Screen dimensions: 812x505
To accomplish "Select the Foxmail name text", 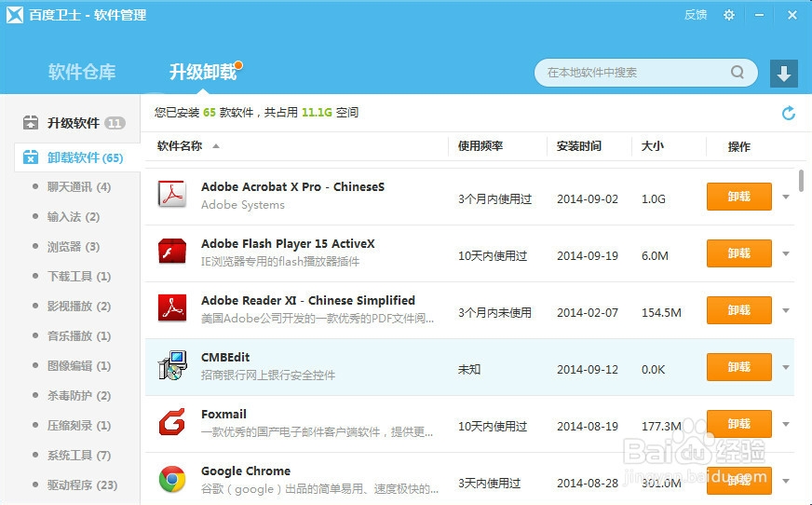I will point(223,415).
